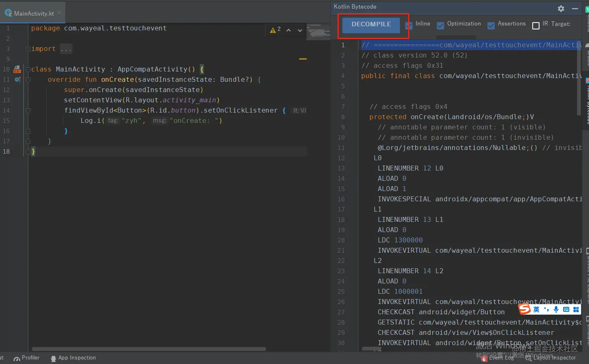This screenshot has width=589, height=364.
Task: Click the Kotlin Bytecode panel title
Action: [x=355, y=7]
